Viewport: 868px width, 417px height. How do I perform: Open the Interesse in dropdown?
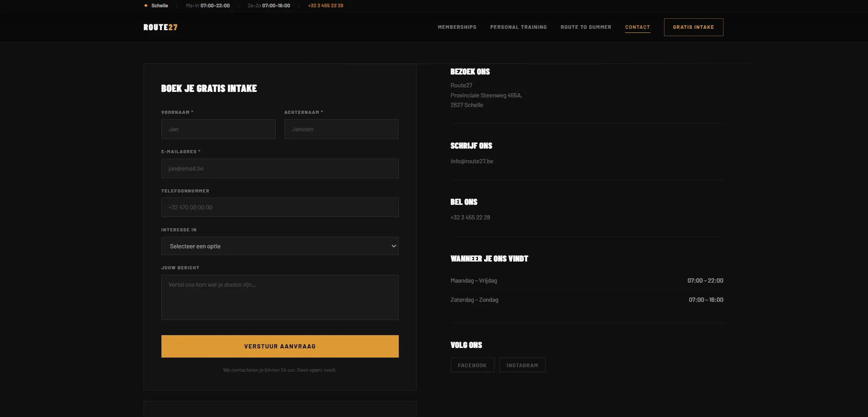(280, 246)
